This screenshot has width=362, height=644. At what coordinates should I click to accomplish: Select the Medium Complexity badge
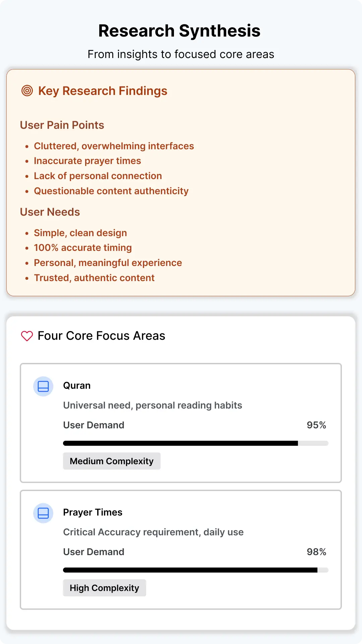coord(112,461)
